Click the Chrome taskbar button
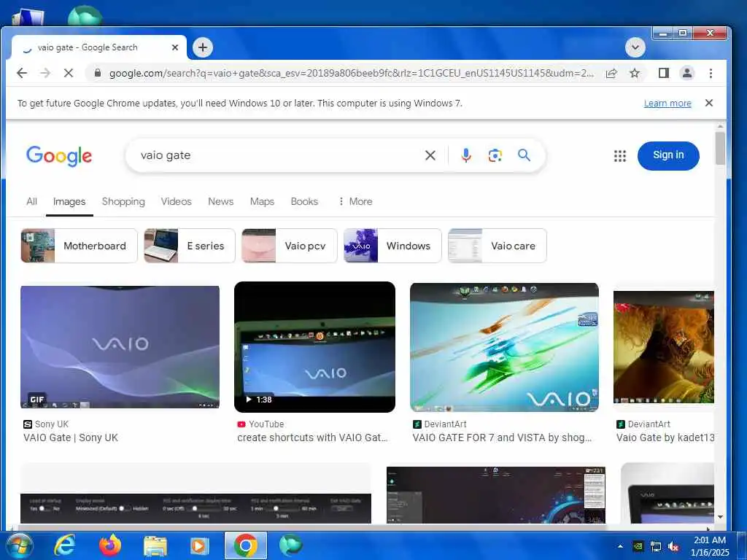Image resolution: width=747 pixels, height=560 pixels. click(x=245, y=545)
